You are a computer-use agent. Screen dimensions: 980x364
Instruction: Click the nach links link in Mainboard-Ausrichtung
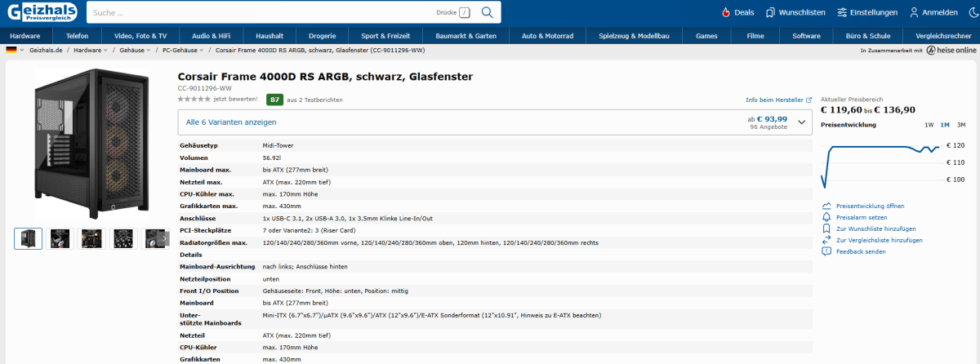tap(277, 267)
